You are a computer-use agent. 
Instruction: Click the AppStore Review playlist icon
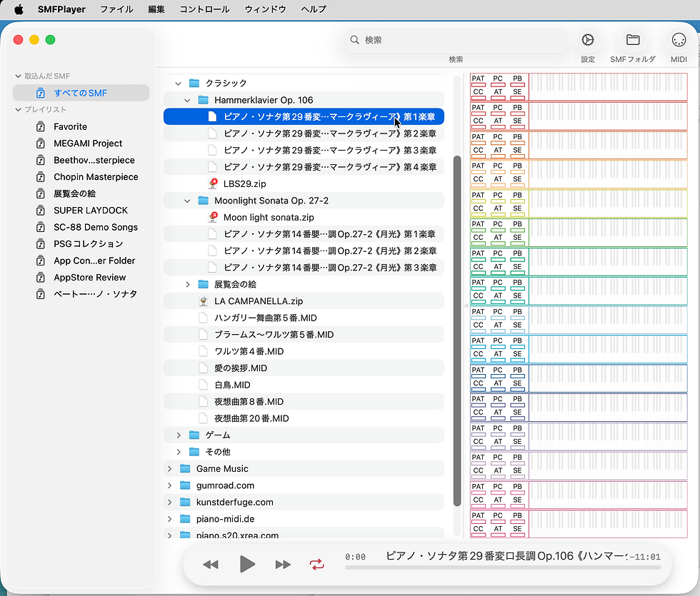pos(41,278)
